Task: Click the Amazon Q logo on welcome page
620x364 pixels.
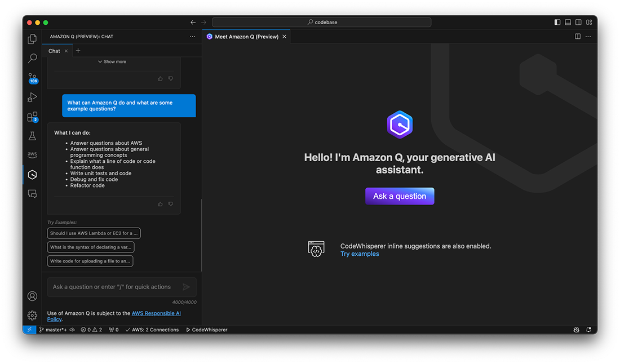Action: tap(400, 125)
